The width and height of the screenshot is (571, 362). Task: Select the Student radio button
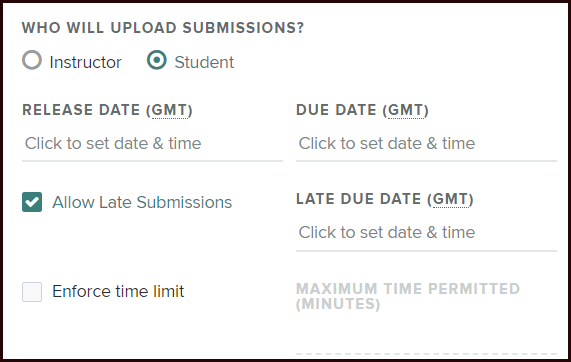click(157, 60)
